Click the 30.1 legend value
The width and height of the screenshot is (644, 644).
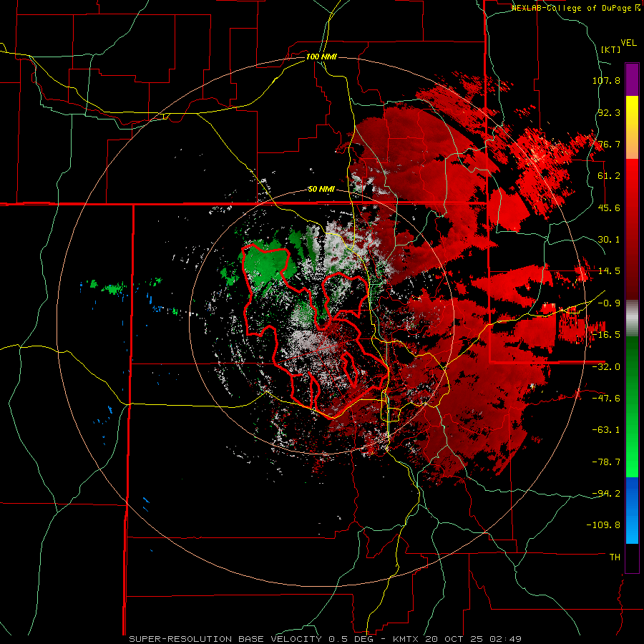[x=609, y=240]
